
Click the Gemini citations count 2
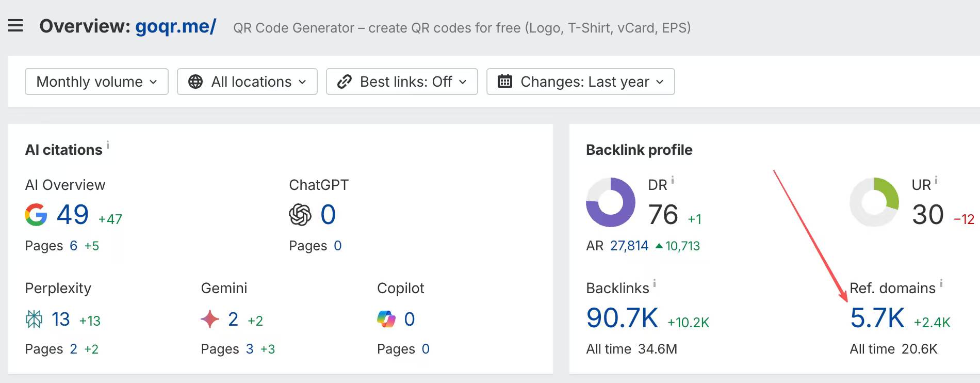tap(233, 320)
